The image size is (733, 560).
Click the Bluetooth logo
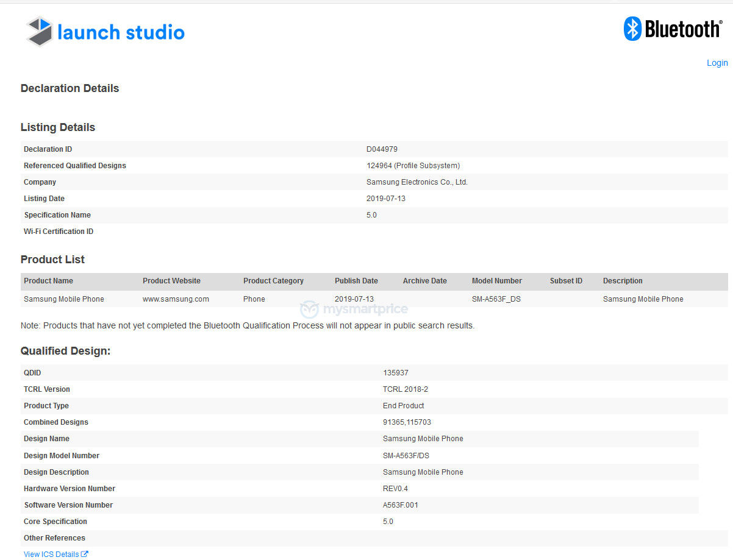click(672, 29)
